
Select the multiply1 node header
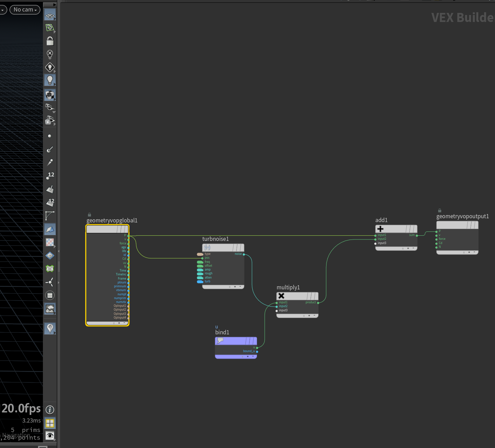[x=297, y=296]
